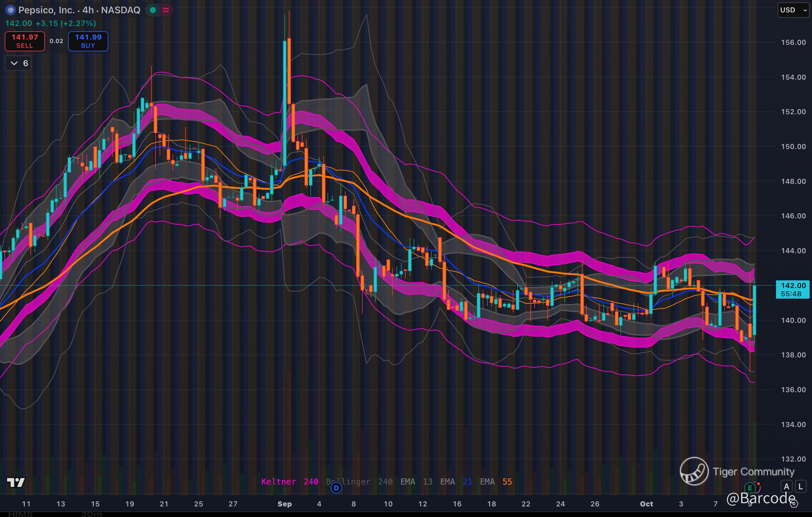Click the Pepsico, Inc. symbol title
The image size is (812, 517).
[46, 10]
